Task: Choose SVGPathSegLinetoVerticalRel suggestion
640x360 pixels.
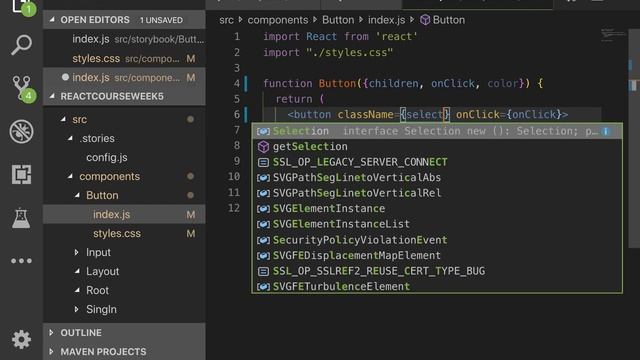Action: (437, 193)
